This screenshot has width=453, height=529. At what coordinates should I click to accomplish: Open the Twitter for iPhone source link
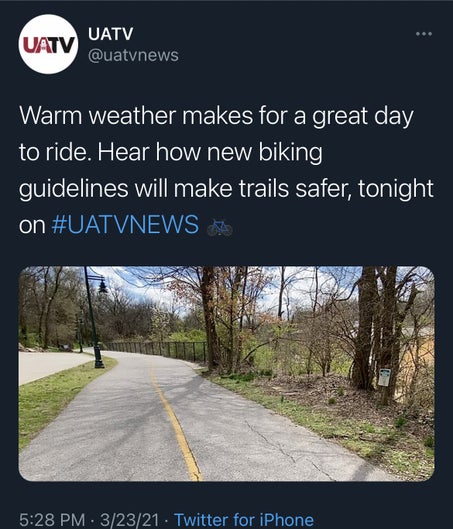(x=244, y=520)
